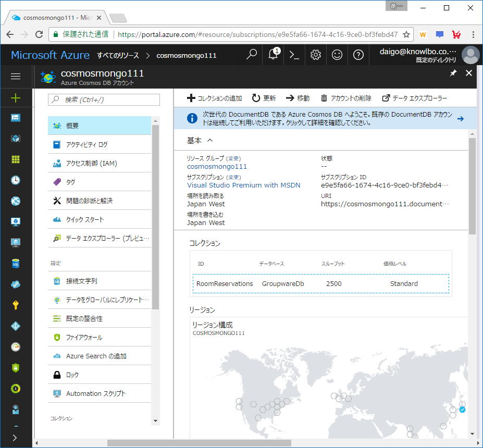Collapse the 基本 essentials section
This screenshot has height=448, width=483.
(x=210, y=141)
